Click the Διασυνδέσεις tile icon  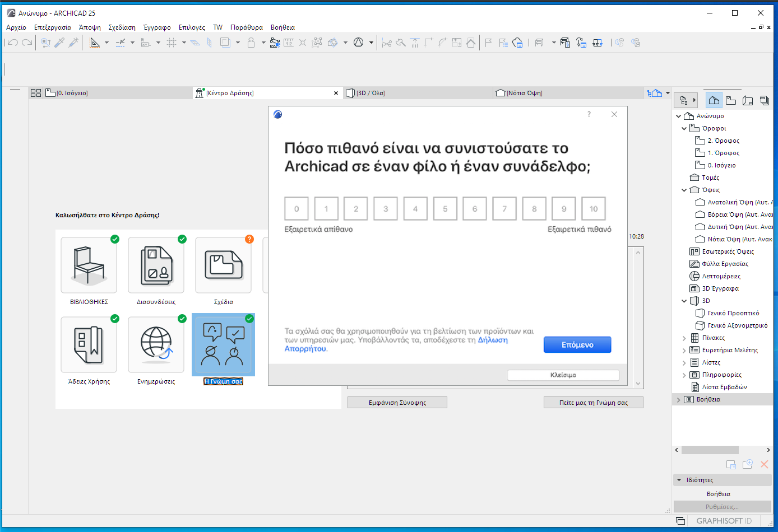(x=156, y=265)
